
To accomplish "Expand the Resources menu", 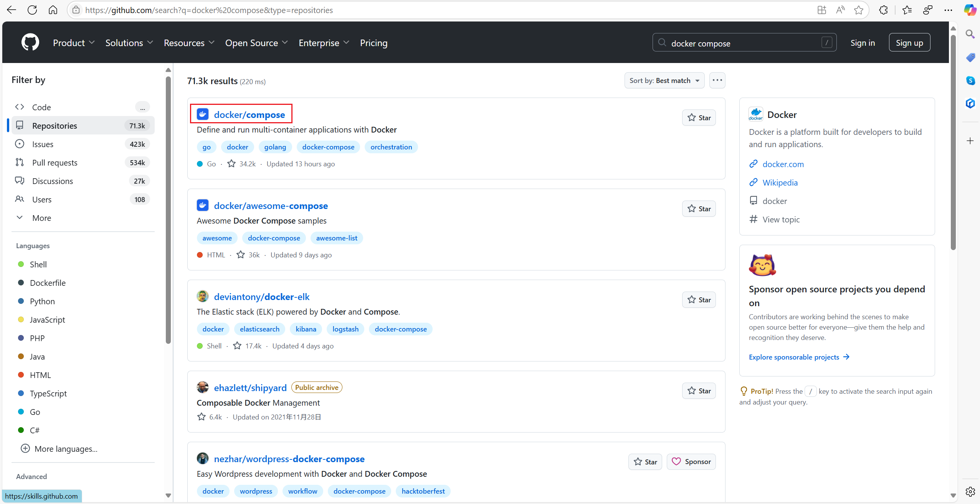I will pos(189,43).
